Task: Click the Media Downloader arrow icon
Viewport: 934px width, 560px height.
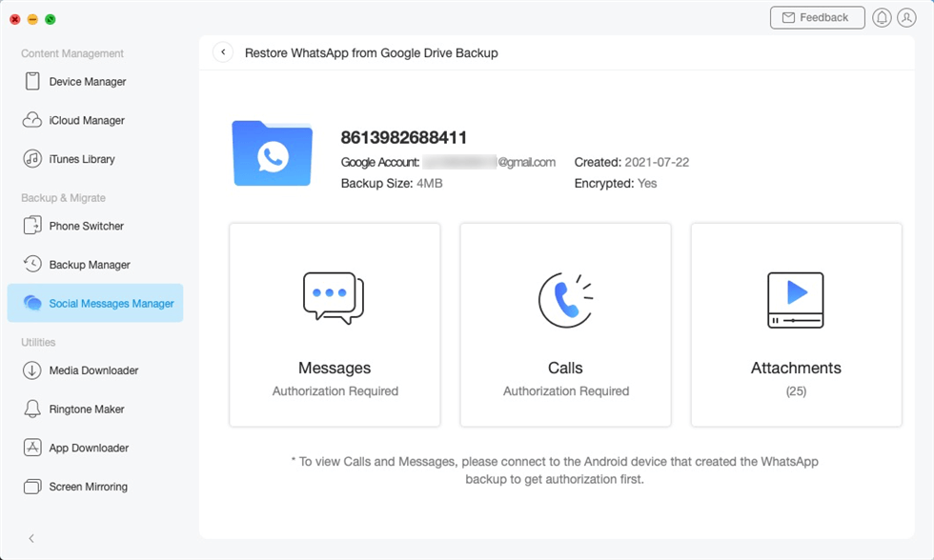Action: click(32, 370)
